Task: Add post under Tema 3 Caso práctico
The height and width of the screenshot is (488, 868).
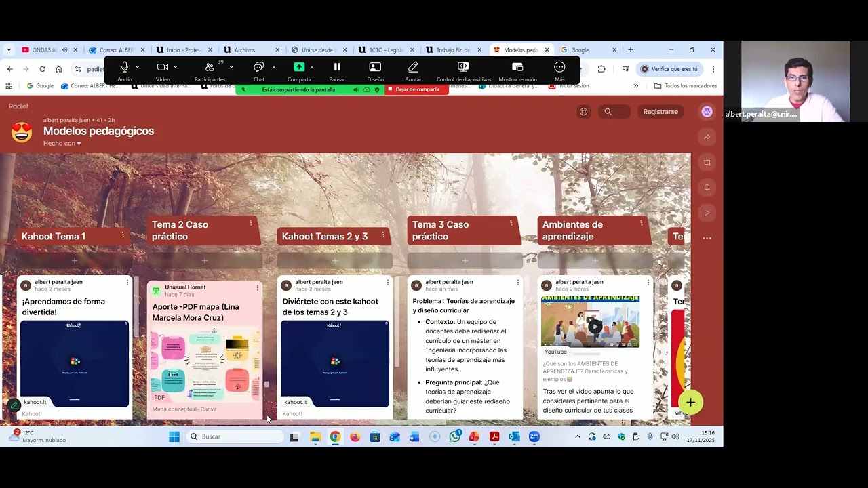Action: click(465, 261)
